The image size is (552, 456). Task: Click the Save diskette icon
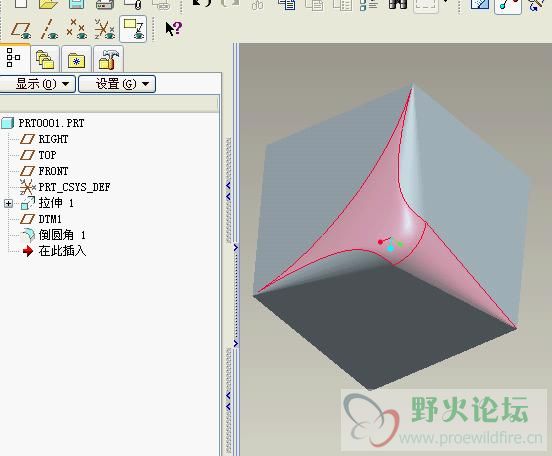(76, 4)
